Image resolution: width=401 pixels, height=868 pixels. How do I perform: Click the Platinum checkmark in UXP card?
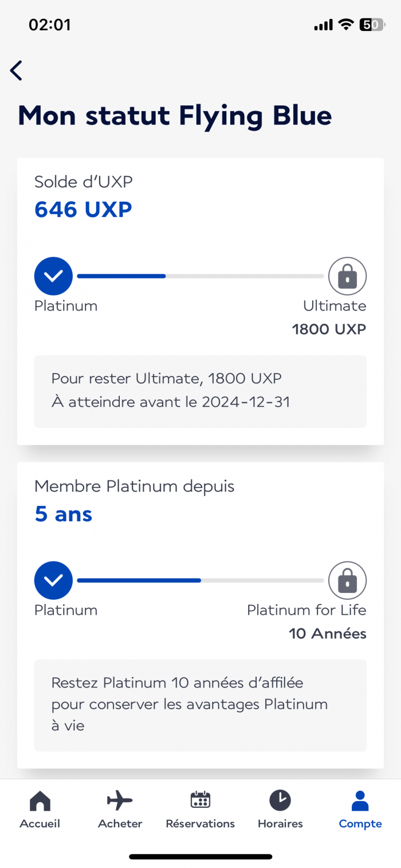point(53,276)
